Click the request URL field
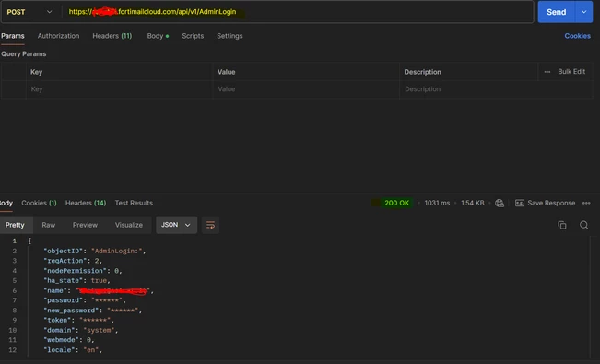Viewport: 600px width, 364px height. tap(299, 12)
